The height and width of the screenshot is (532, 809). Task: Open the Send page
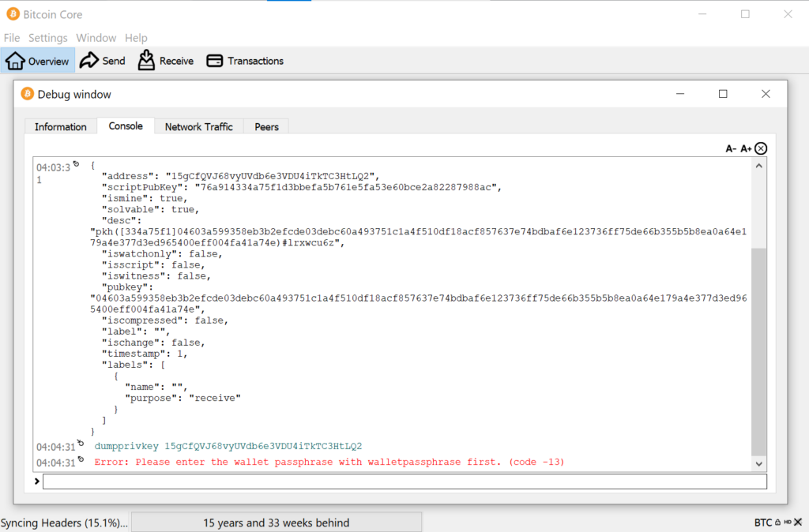103,60
